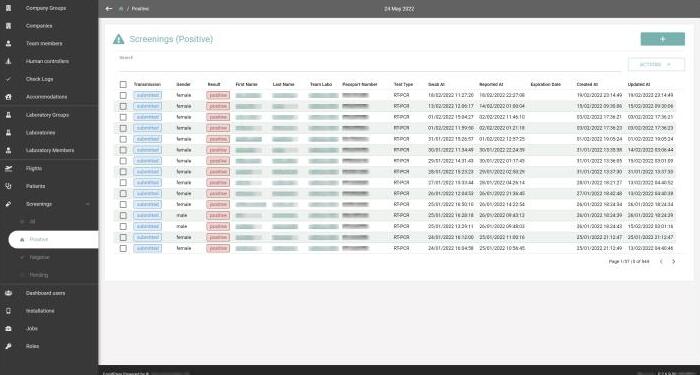The width and height of the screenshot is (700, 375).
Task: Sort by Swab At column header
Action: click(436, 84)
